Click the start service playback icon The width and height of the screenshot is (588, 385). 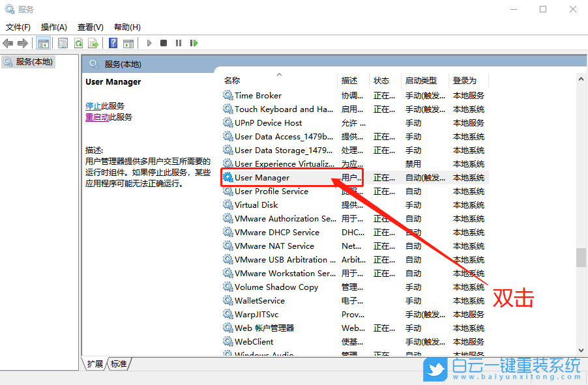pos(148,43)
